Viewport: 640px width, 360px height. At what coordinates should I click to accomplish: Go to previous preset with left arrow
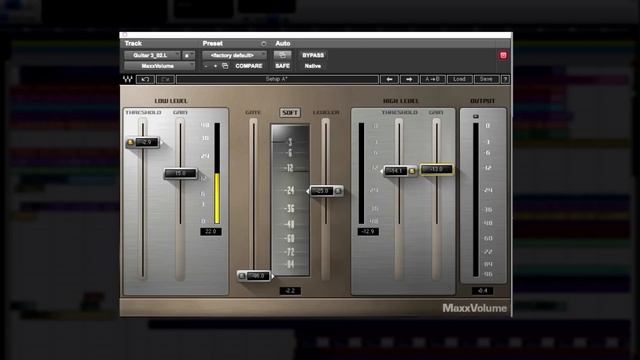pyautogui.click(x=389, y=79)
